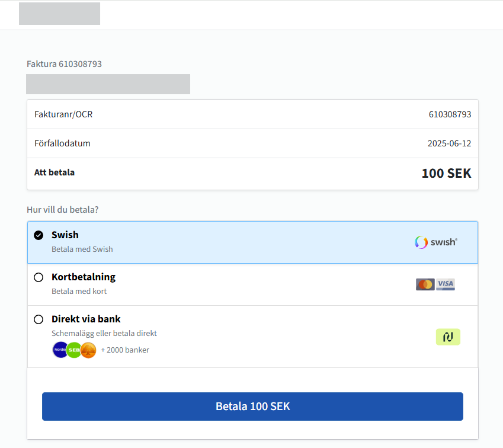Click the green bank transfer logo icon
Image resolution: width=503 pixels, height=448 pixels.
pyautogui.click(x=448, y=337)
